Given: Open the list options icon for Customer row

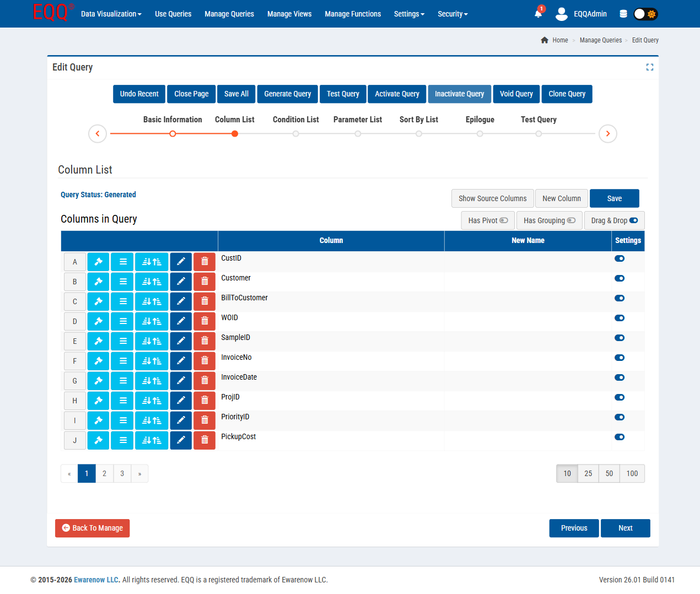Looking at the screenshot, I should click(x=122, y=281).
